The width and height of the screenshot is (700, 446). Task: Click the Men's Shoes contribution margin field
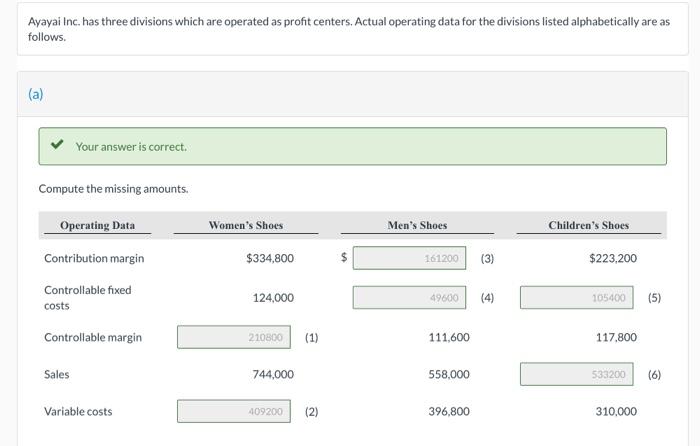coord(409,258)
